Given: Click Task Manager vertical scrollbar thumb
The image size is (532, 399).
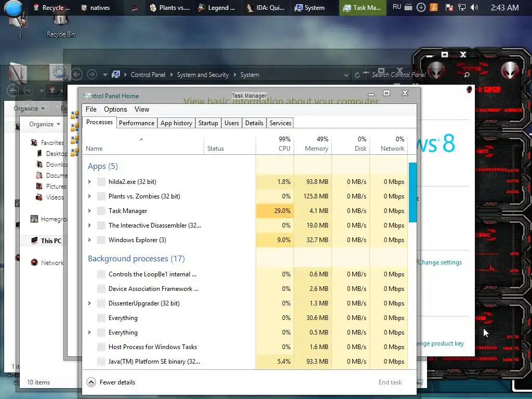Looking at the screenshot, I should click(413, 192).
